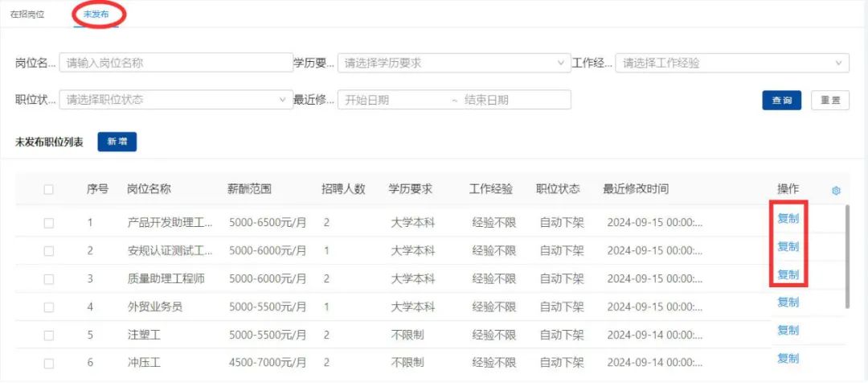Switch to the 在招岗位 tab
The width and height of the screenshot is (868, 383).
tap(27, 15)
